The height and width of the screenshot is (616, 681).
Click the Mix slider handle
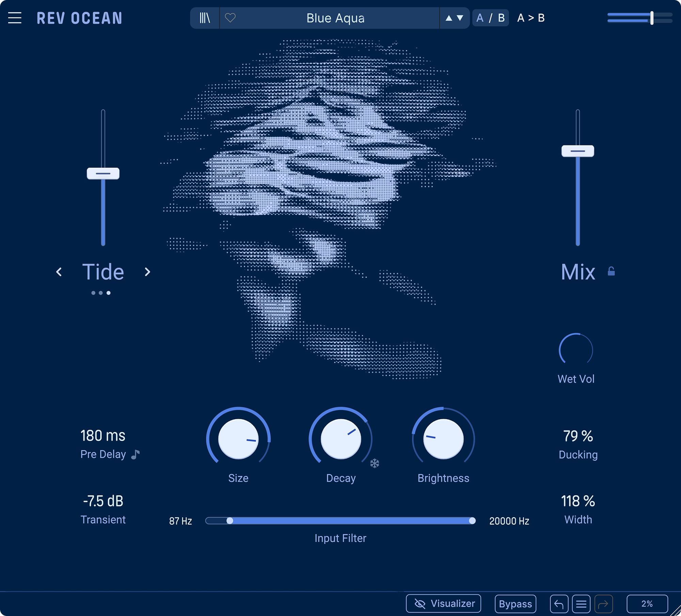(x=578, y=151)
